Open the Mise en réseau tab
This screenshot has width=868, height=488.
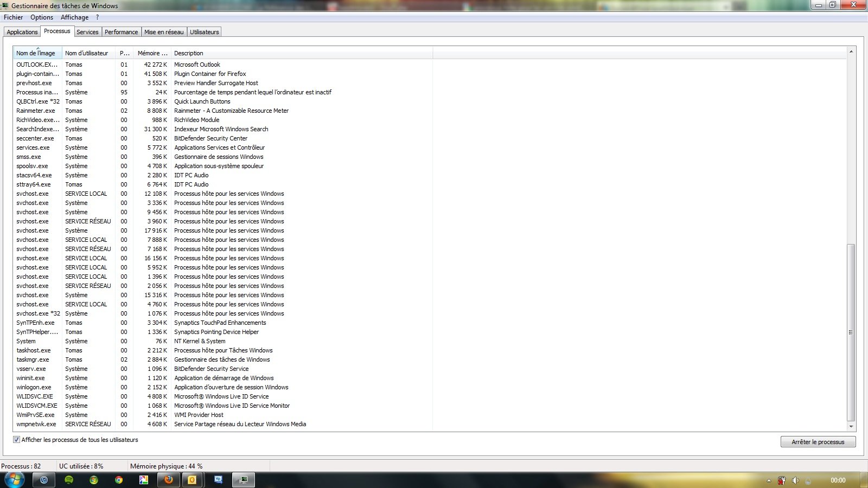pyautogui.click(x=164, y=32)
